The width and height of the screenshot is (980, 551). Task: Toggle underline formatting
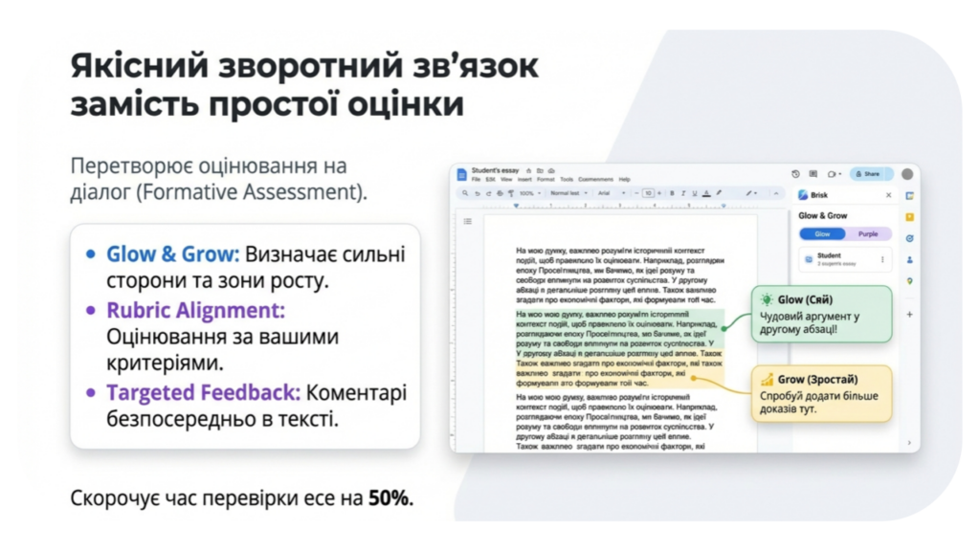coord(695,193)
